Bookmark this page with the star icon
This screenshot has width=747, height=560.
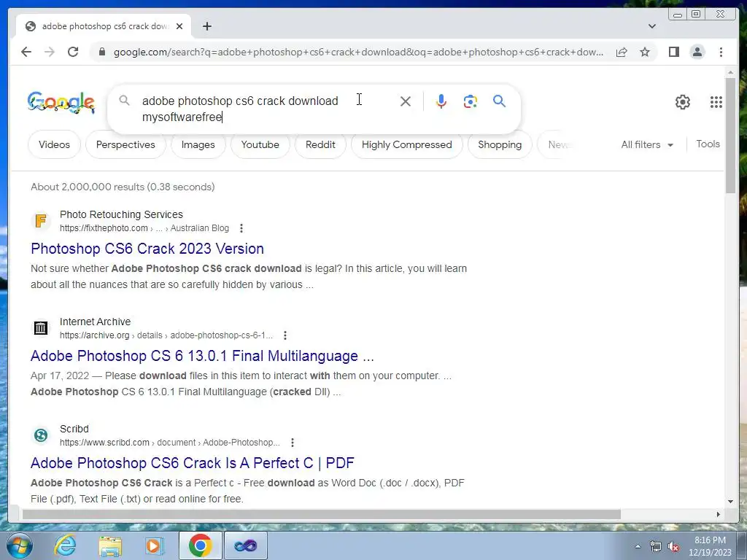coord(645,52)
